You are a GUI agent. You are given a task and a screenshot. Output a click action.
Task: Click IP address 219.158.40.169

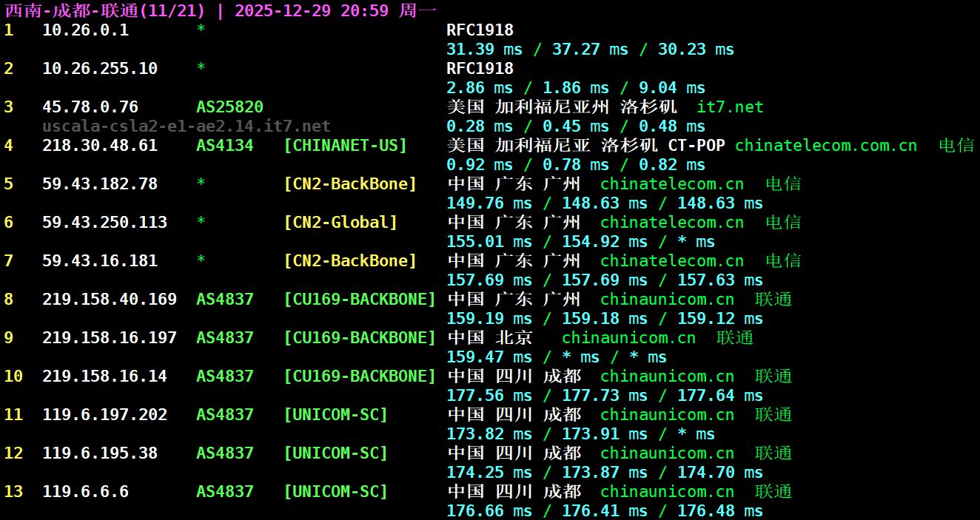coord(110,300)
